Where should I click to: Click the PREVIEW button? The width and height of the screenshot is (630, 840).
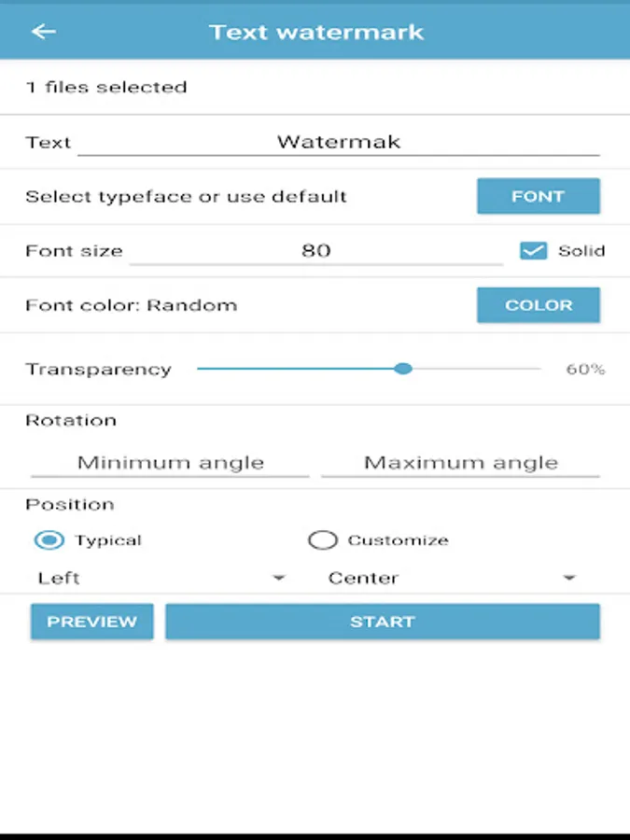tap(91, 622)
